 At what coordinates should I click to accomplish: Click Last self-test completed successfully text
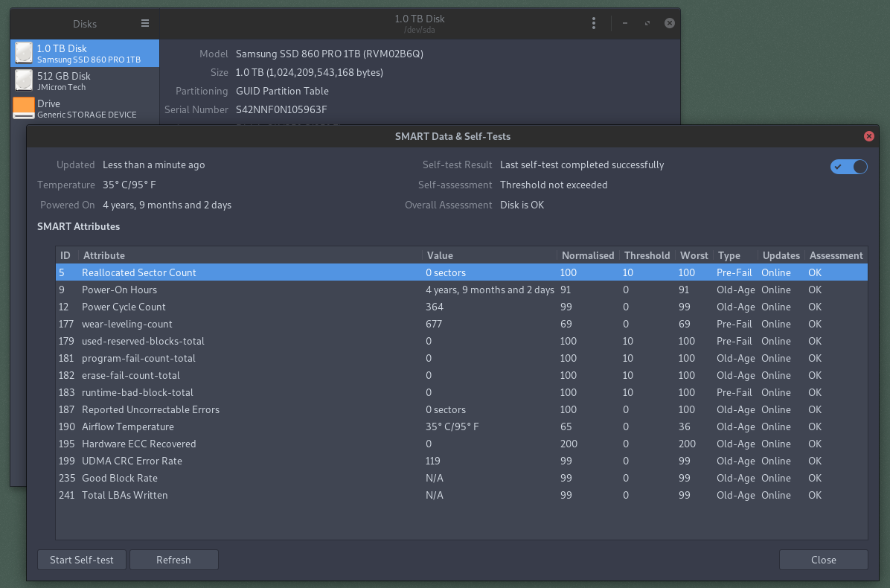click(582, 164)
